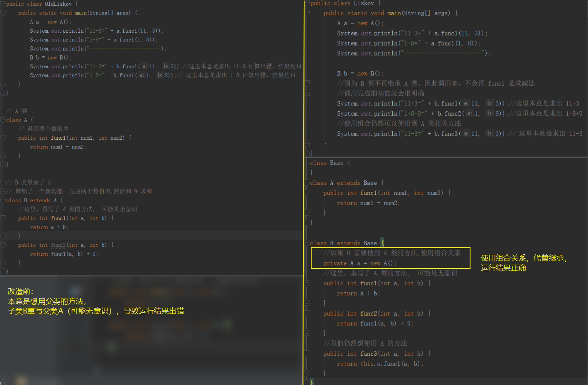Click 'B b = new B();' in left panel
The width and height of the screenshot is (588, 385).
click(51, 57)
